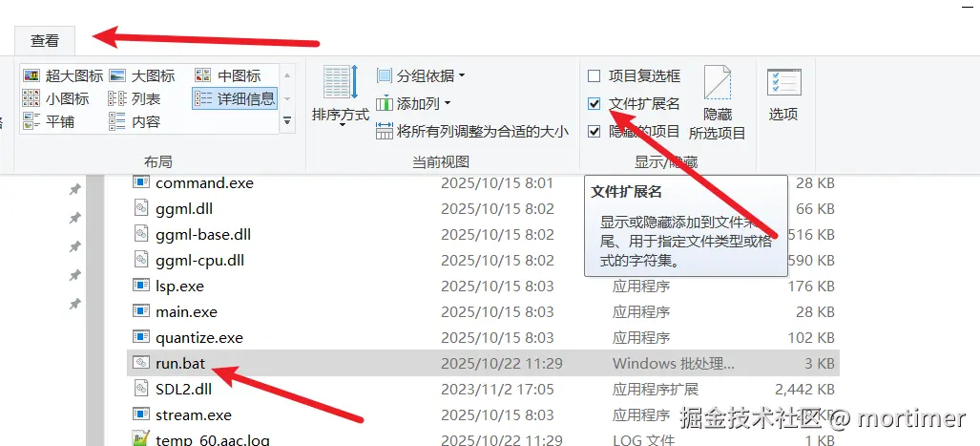980x446 pixels.
Task: Click 将所有列调整为合适的大小
Action: click(472, 132)
